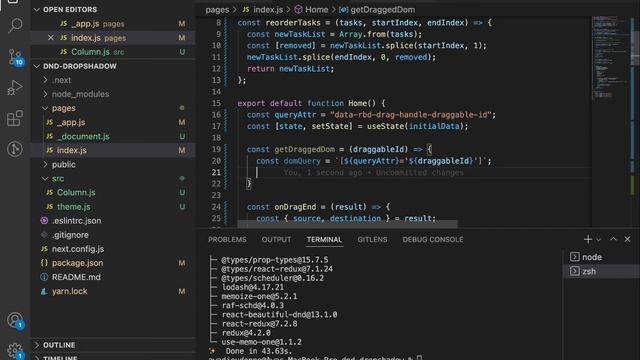Open package.json file
Viewport: 640px width, 360px height.
[x=113, y=263]
